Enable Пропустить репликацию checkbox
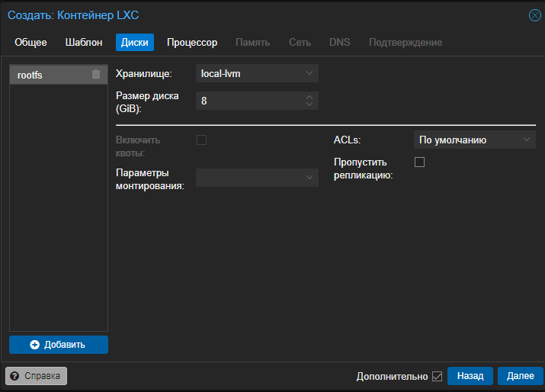 [x=419, y=162]
